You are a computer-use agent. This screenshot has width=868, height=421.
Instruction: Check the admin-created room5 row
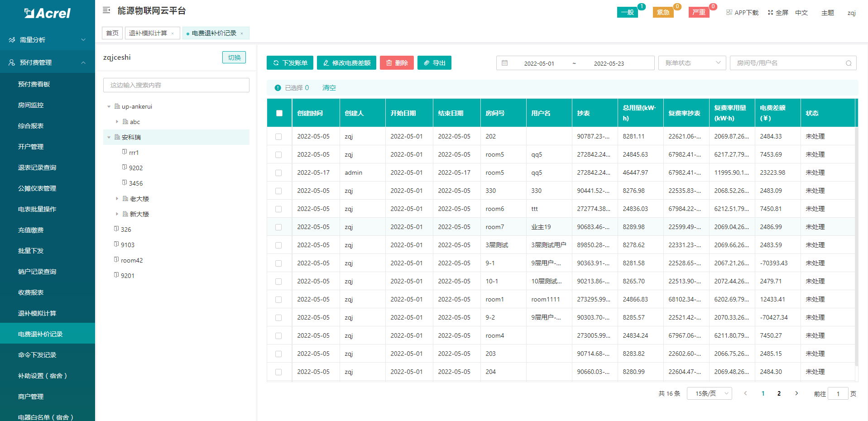click(278, 173)
